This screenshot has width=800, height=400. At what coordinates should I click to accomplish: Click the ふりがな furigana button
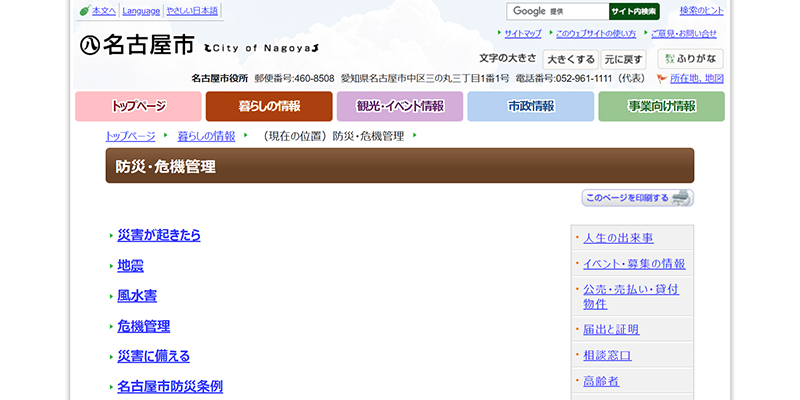click(x=691, y=59)
